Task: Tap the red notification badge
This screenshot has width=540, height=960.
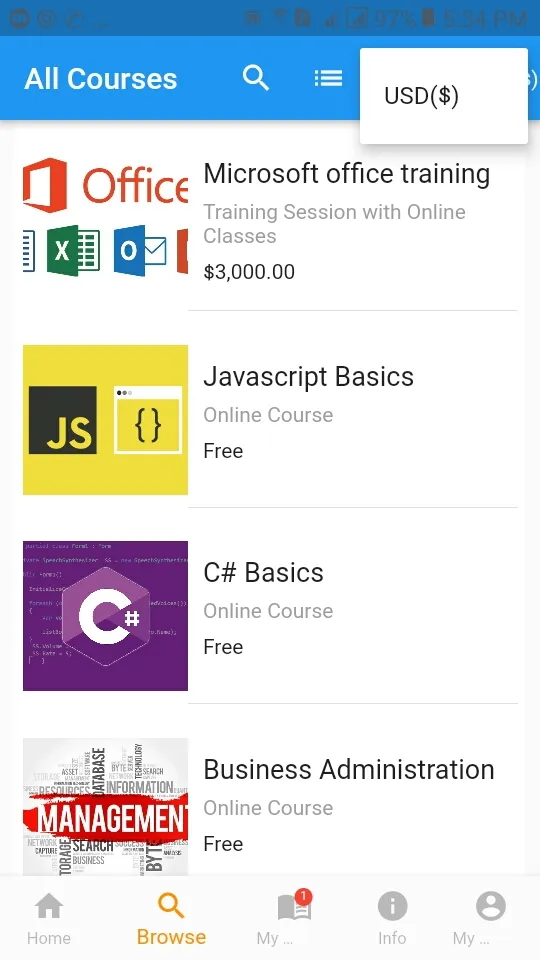Action: (x=303, y=898)
